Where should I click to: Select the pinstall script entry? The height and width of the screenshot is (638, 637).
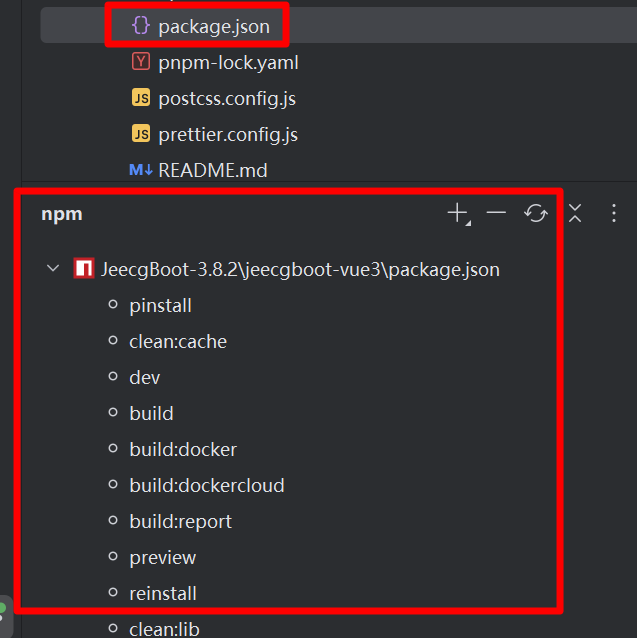[160, 306]
